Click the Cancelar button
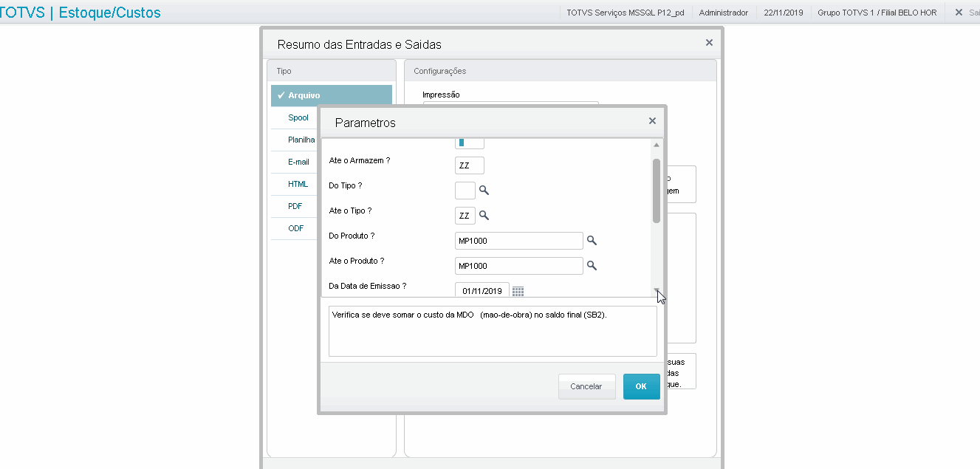 click(586, 386)
